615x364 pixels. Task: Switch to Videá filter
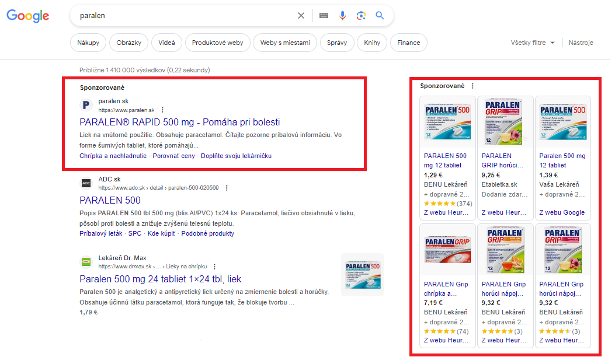click(x=166, y=43)
